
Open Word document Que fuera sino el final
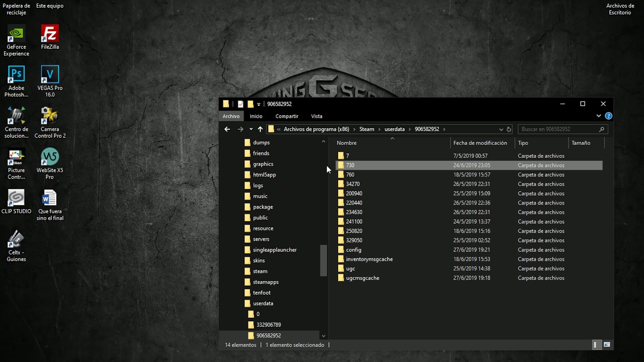50,206
